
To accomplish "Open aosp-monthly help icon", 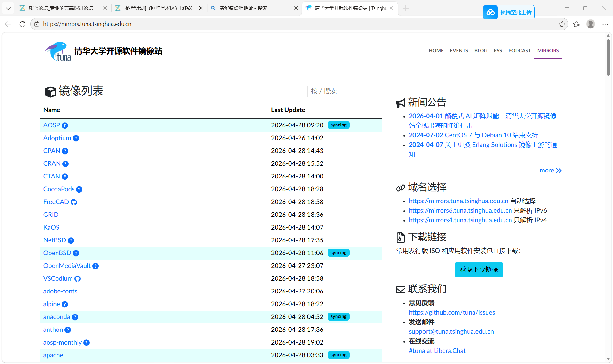I will tap(87, 343).
